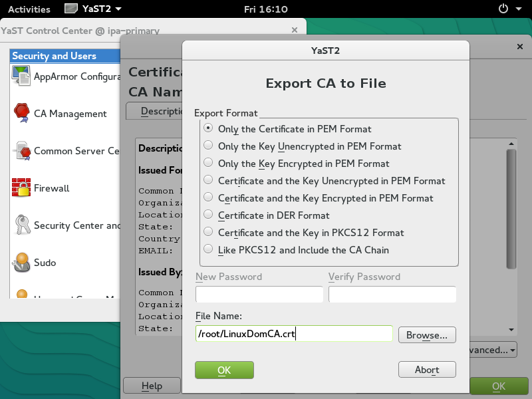Viewport: 532px width, 399px height.
Task: Select Certificate and the Key in PKCS12 Format
Action: 209,232
